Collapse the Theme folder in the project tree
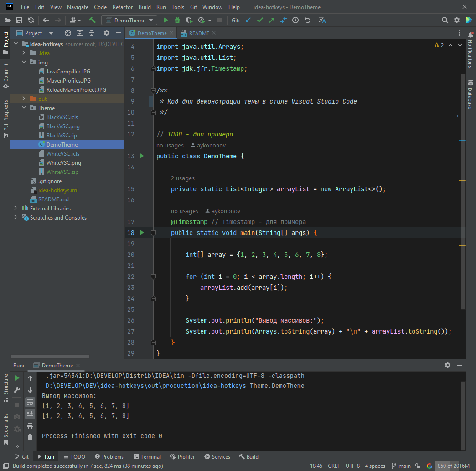Image resolution: width=476 pixels, height=471 pixels. (24, 108)
